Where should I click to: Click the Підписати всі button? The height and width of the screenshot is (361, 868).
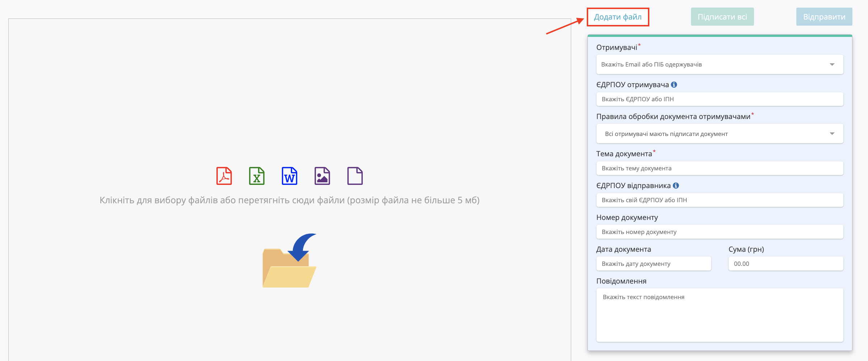[x=722, y=17]
